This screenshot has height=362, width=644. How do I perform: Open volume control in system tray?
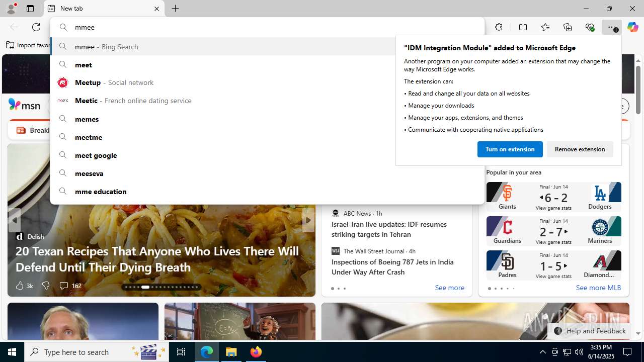579,352
